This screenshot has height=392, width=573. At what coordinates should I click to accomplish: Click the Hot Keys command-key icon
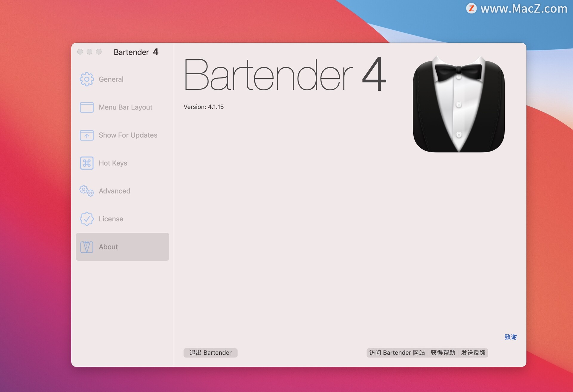click(x=87, y=163)
